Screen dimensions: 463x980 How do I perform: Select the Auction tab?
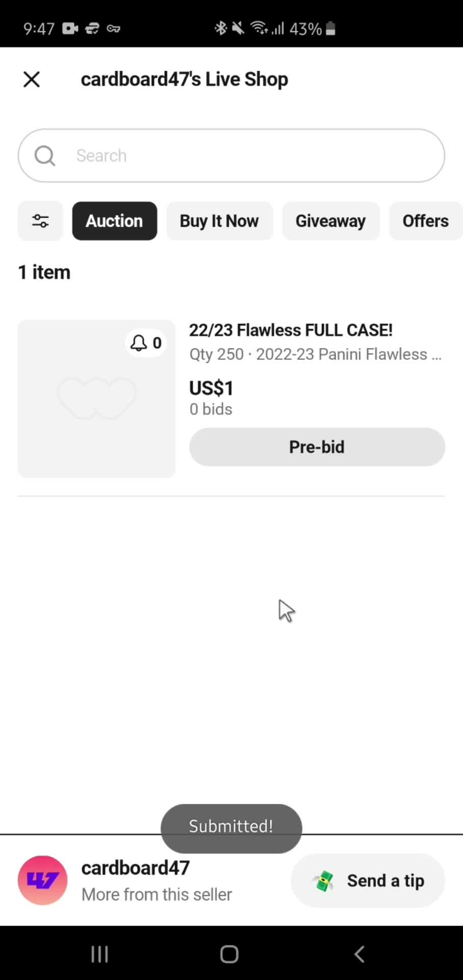115,221
